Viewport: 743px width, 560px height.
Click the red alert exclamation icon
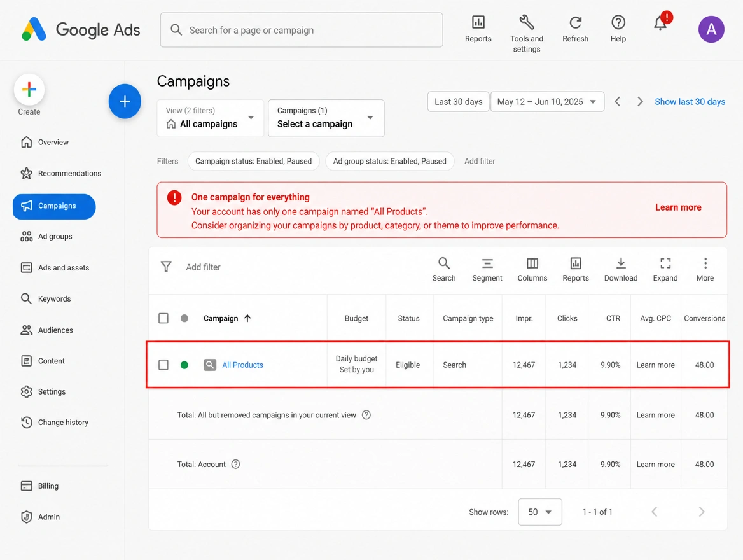point(174,197)
